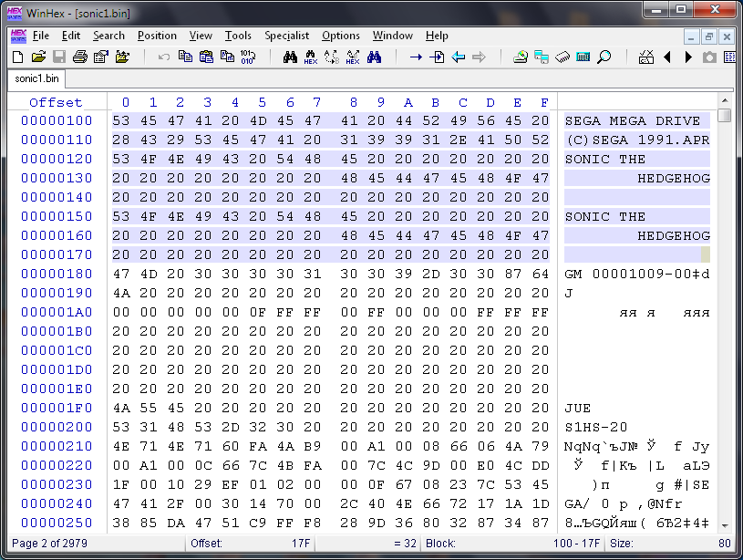Open the Calculator toolbar icon
Viewport: 743px width, 560px height.
[583, 57]
